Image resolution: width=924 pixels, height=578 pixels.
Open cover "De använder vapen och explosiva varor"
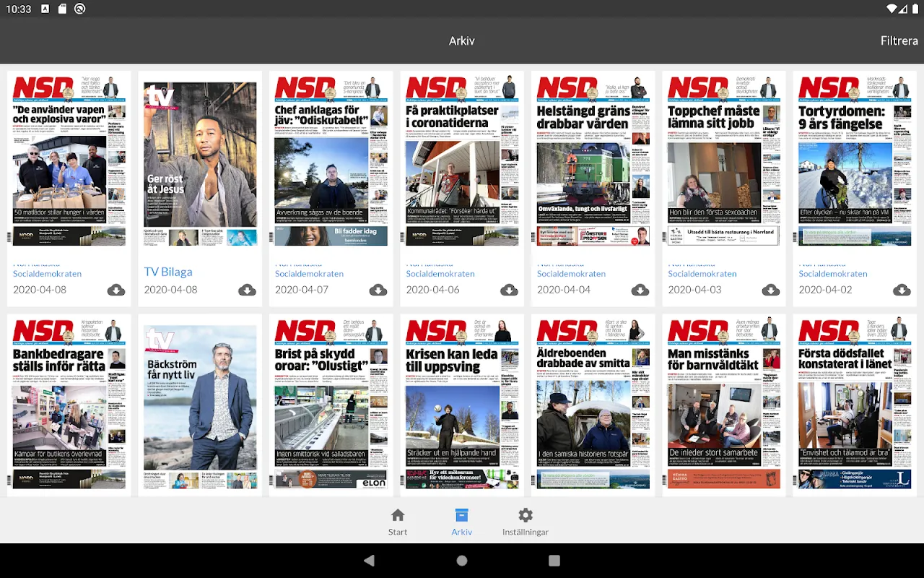[69, 161]
